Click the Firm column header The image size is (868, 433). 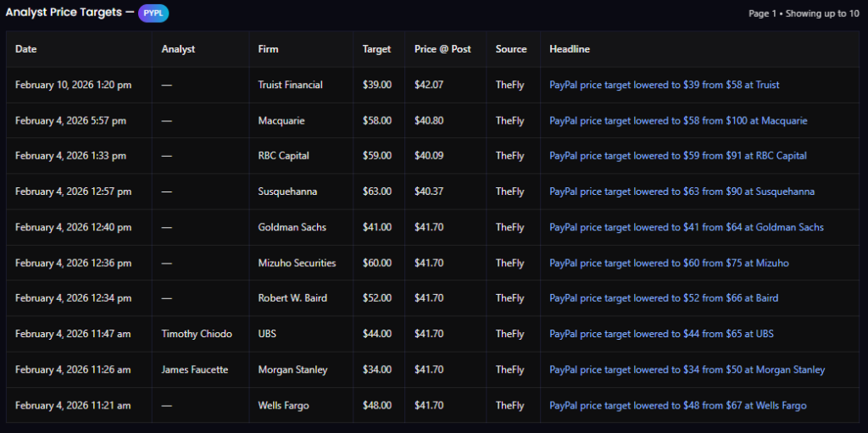[x=268, y=49]
